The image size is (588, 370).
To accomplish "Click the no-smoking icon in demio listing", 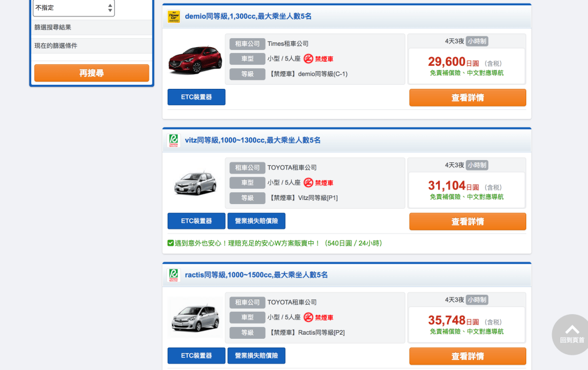I will 308,59.
